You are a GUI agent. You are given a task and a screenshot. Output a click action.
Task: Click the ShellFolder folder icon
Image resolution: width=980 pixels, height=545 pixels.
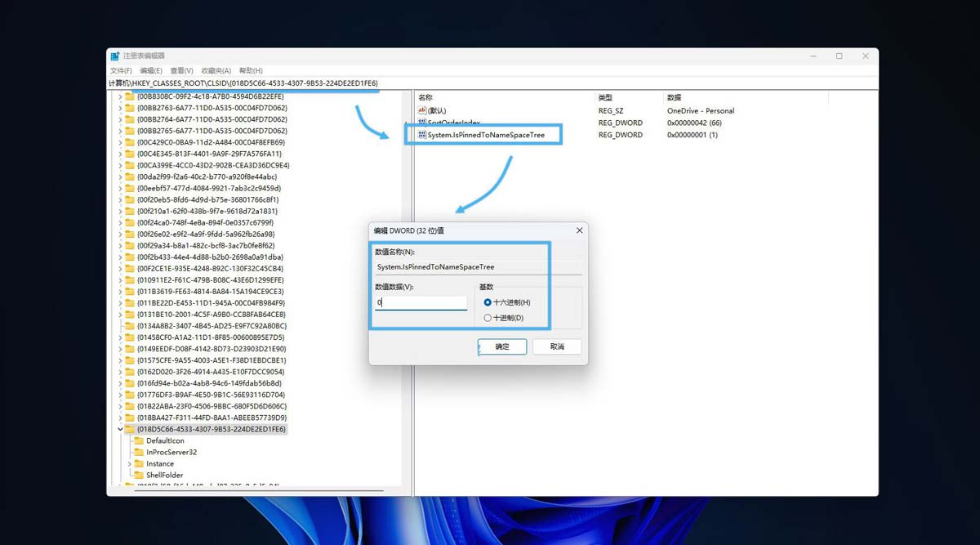pos(138,475)
